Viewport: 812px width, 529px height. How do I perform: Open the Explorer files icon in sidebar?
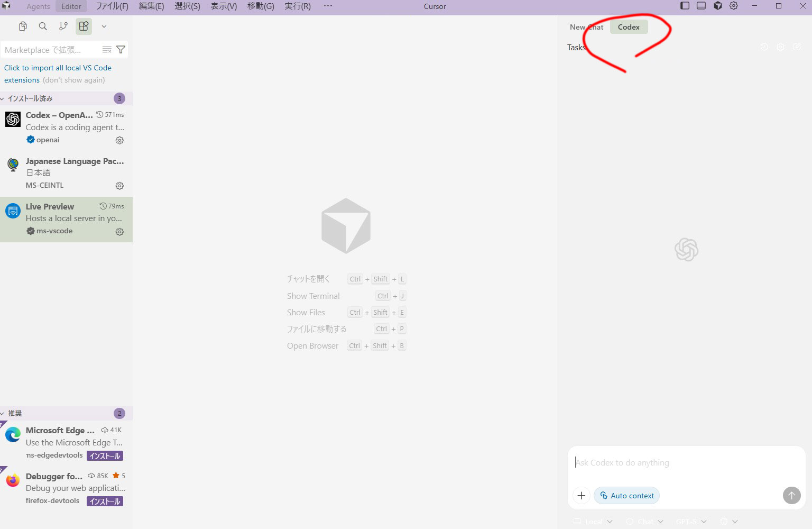click(23, 26)
